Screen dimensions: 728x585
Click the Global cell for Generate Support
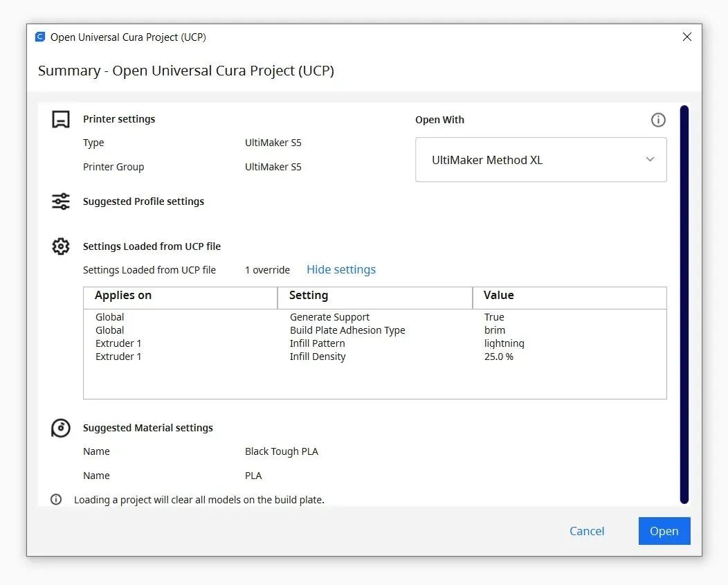coord(109,317)
